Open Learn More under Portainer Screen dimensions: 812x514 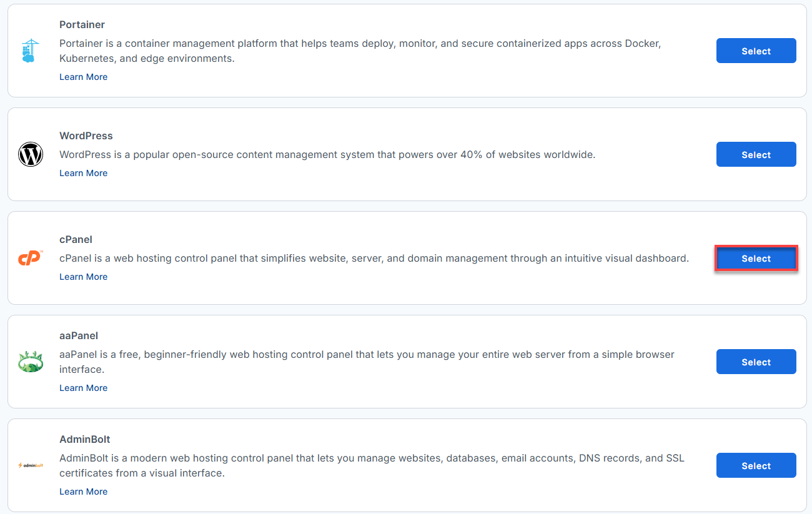(x=83, y=77)
